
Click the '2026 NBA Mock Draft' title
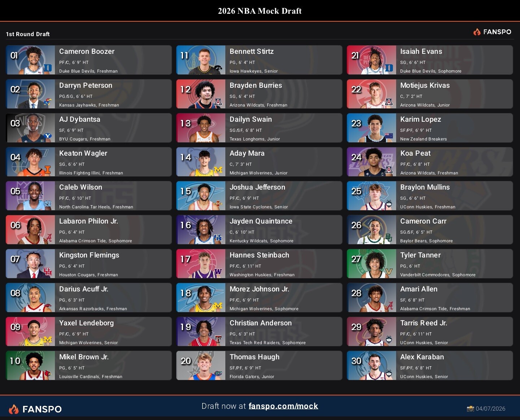coord(260,11)
